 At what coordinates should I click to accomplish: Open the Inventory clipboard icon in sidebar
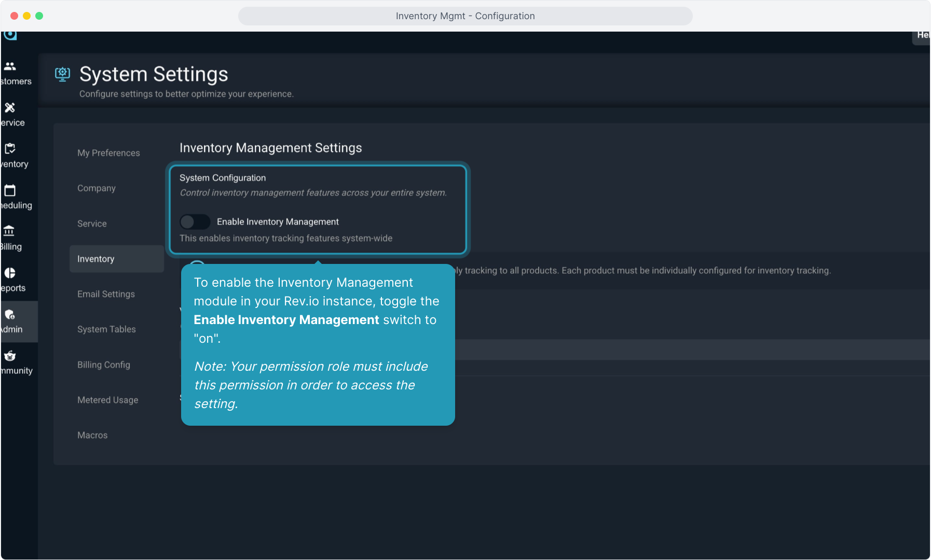pyautogui.click(x=10, y=149)
